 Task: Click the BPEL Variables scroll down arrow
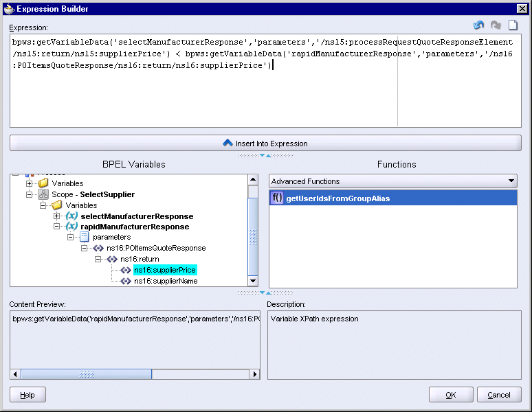[253, 281]
